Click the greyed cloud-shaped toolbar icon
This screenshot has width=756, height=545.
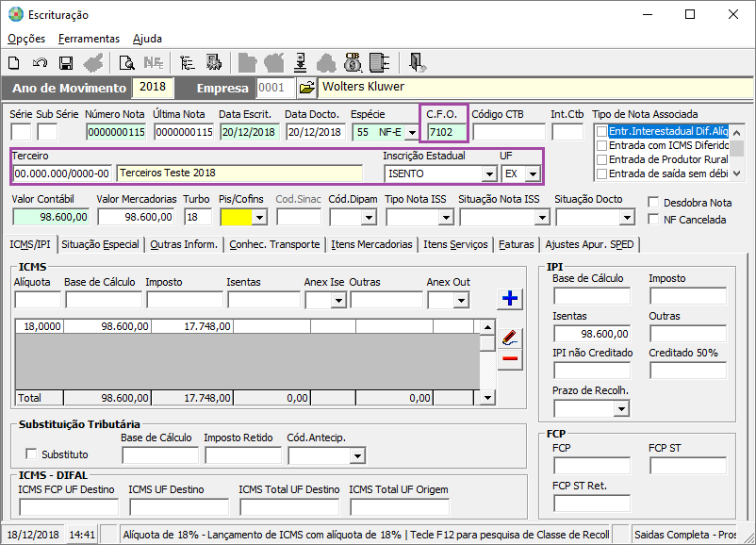click(326, 63)
